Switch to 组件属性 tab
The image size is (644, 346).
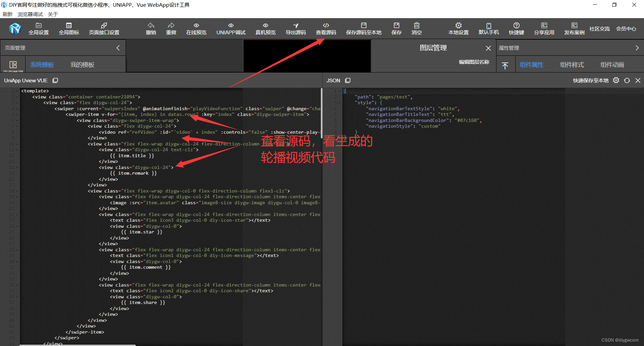click(x=531, y=64)
